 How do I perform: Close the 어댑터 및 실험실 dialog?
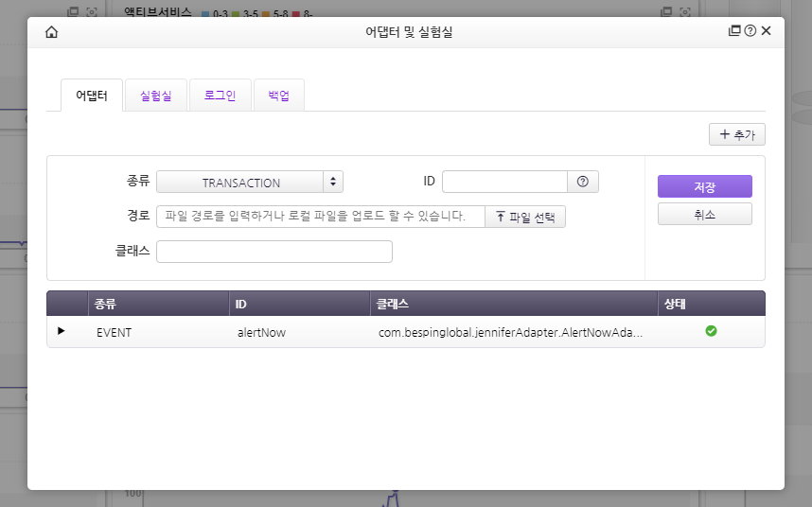(x=767, y=31)
